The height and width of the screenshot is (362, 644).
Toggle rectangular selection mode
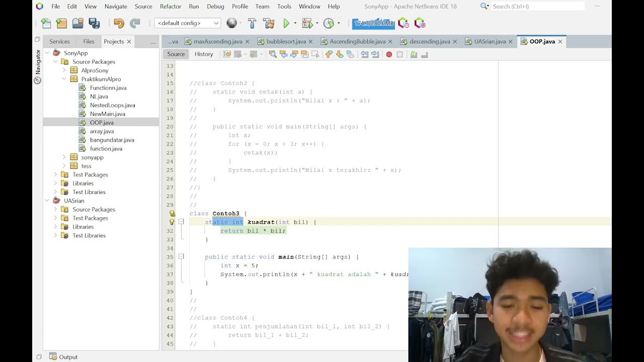tap(315, 54)
